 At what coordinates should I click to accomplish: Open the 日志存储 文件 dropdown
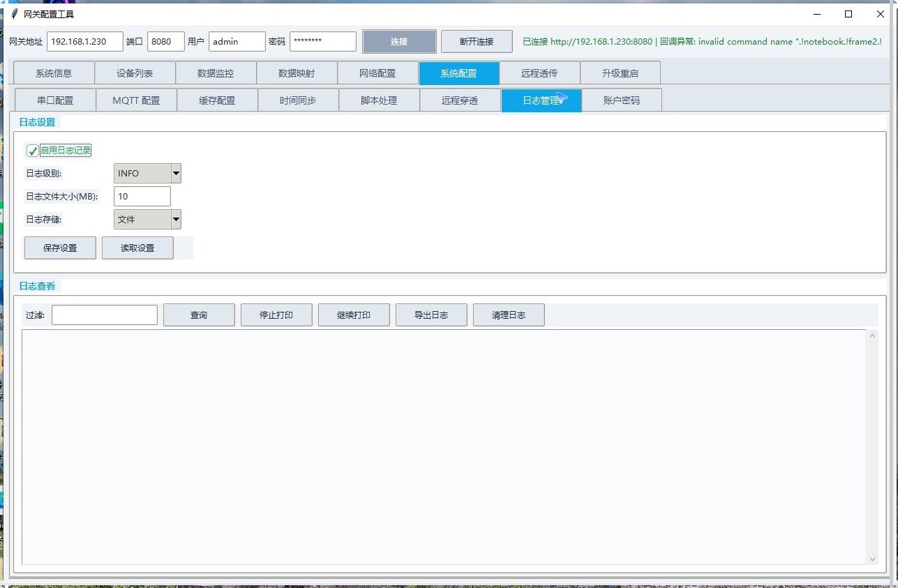pos(147,220)
